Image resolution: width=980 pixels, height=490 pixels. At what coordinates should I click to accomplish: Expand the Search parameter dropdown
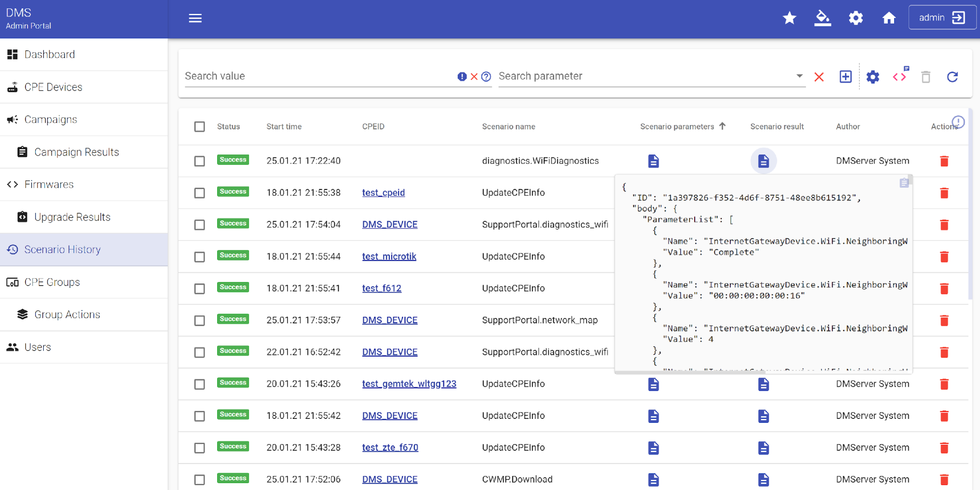[799, 76]
